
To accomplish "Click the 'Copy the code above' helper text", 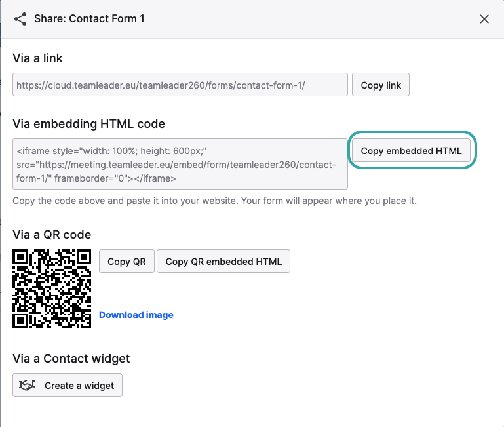I will point(214,201).
